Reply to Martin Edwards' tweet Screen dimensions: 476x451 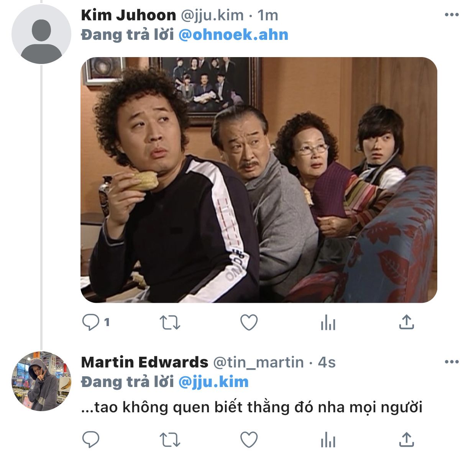[x=91, y=440]
